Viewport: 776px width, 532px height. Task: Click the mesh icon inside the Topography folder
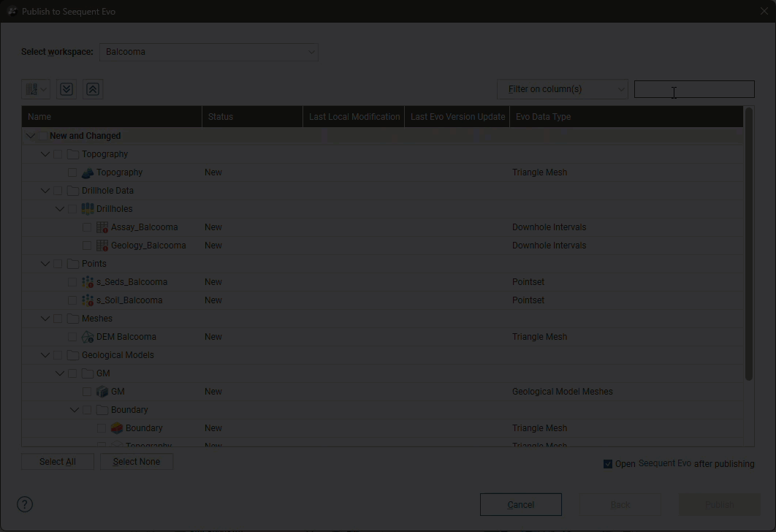coord(88,172)
